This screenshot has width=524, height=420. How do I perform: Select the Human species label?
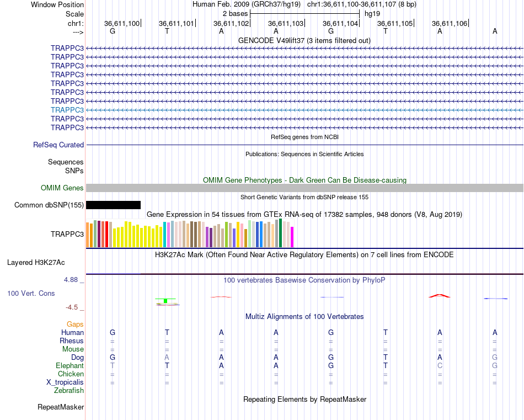click(x=72, y=332)
